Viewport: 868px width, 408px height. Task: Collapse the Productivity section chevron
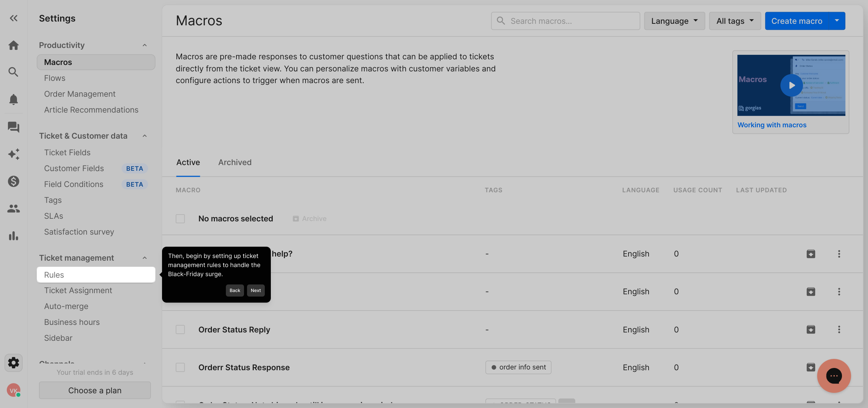point(144,45)
